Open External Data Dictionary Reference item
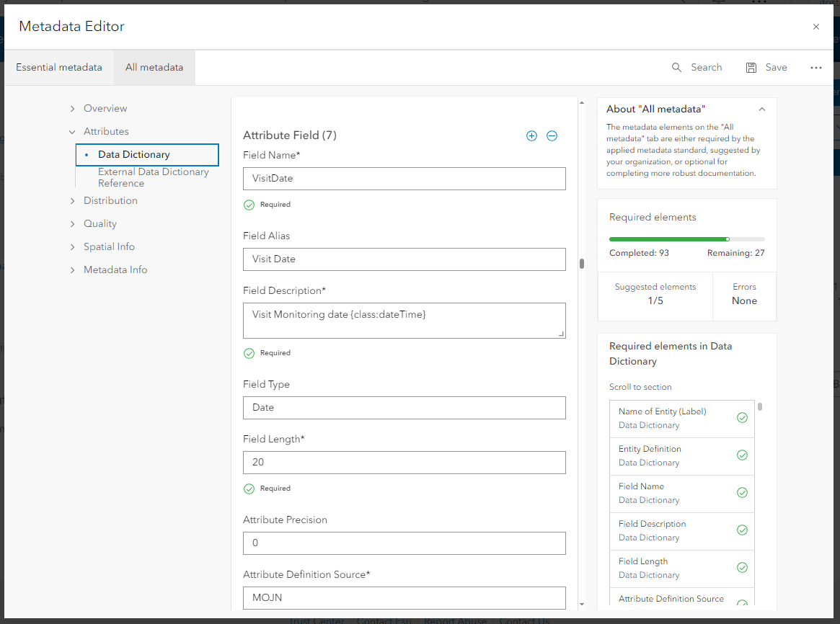Viewport: 840px width, 624px height. [153, 177]
